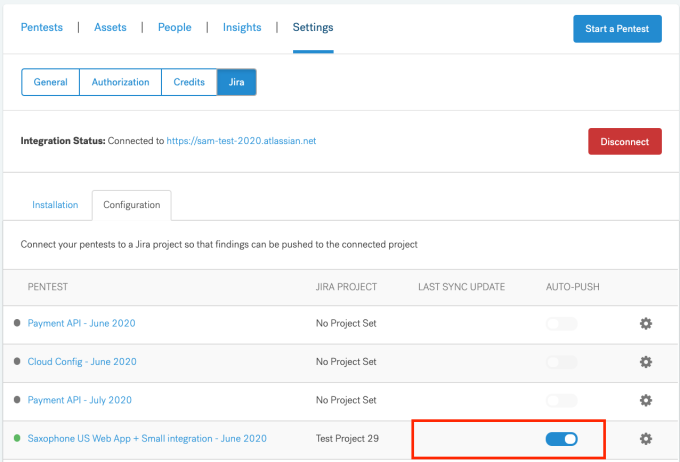
Task: Go to the Assets section
Action: click(110, 27)
